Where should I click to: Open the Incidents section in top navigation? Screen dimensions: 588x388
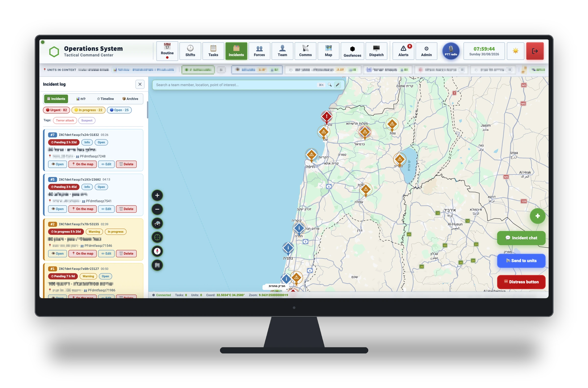point(236,51)
